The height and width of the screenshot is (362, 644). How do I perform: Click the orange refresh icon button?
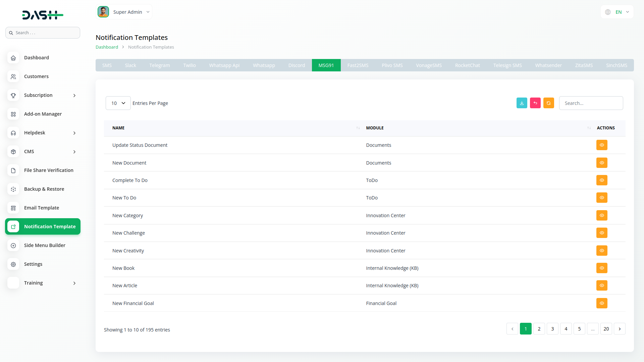click(x=548, y=103)
